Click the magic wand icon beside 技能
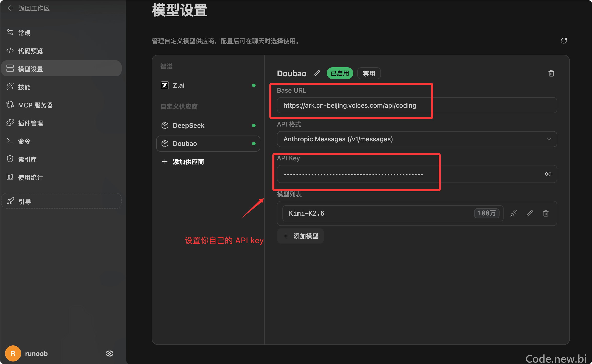Image resolution: width=592 pixels, height=364 pixels. tap(10, 86)
